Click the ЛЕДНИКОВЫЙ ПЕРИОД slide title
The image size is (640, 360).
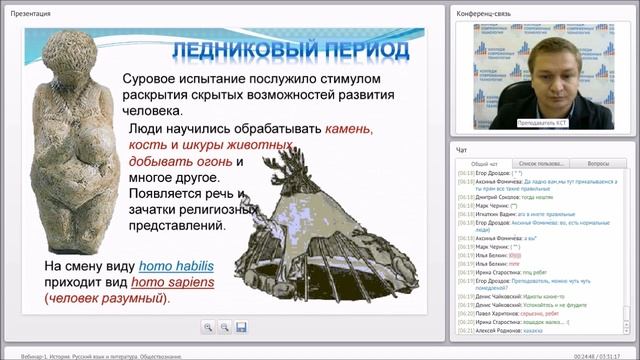click(291, 51)
